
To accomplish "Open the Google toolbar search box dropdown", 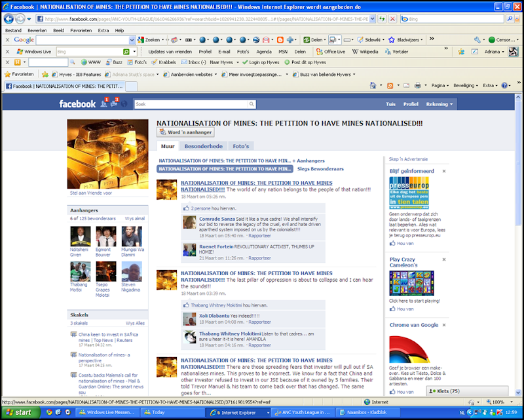I will [132, 40].
